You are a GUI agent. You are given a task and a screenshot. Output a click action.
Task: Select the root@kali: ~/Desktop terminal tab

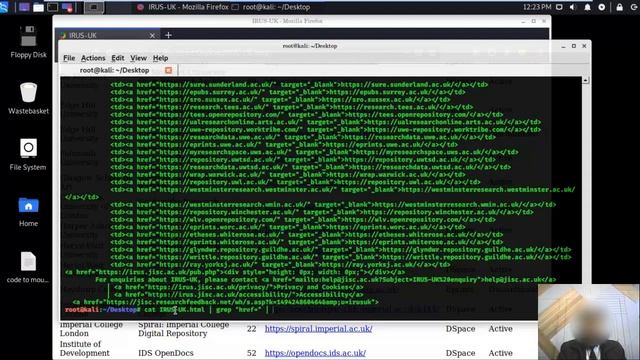pos(114,70)
